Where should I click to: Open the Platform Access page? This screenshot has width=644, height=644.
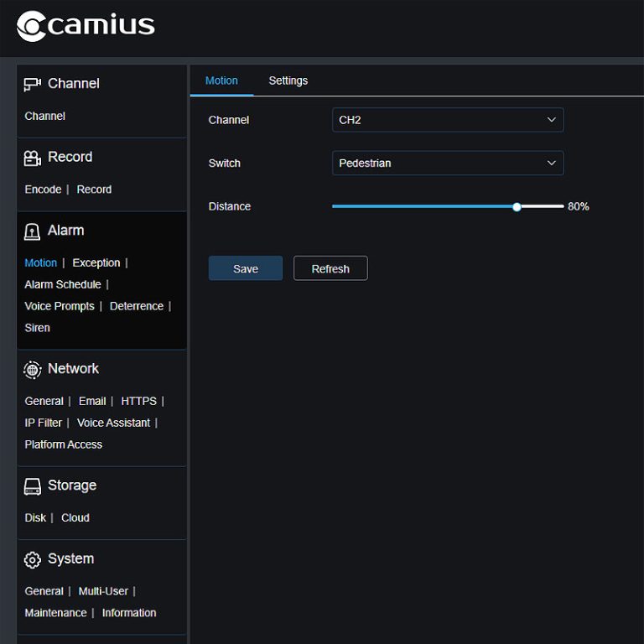[x=63, y=444]
